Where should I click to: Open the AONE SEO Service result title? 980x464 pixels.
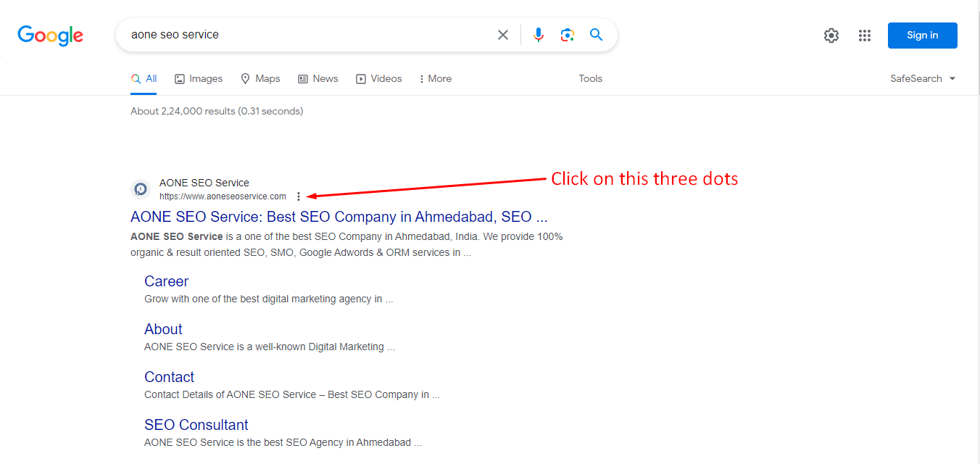(339, 217)
